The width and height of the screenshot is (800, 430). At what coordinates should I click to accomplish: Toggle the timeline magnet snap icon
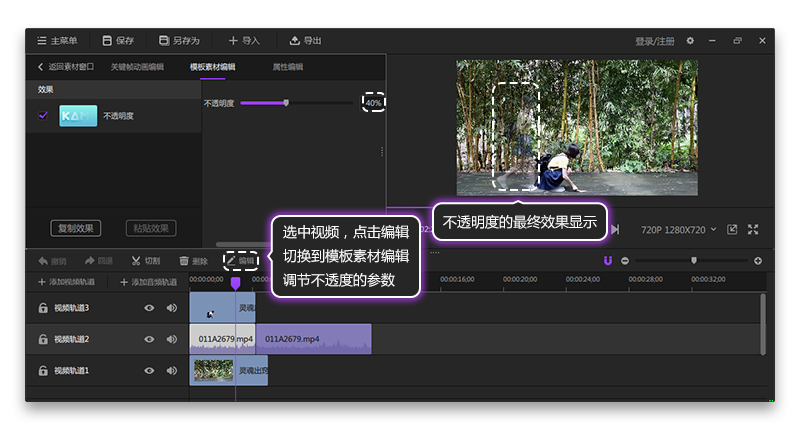tap(607, 261)
